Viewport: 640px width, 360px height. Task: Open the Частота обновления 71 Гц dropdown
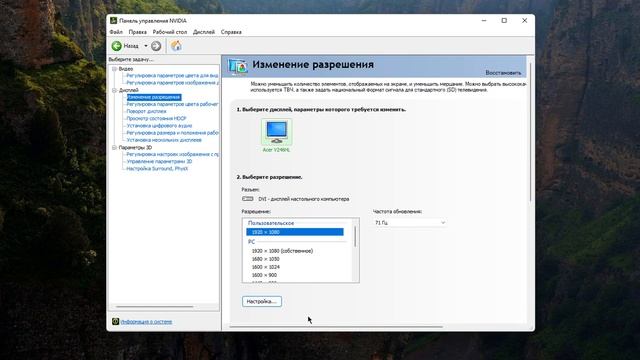coord(409,222)
